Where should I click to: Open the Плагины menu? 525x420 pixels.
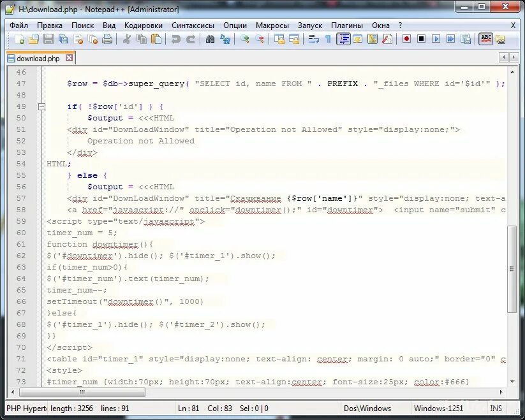click(347, 25)
